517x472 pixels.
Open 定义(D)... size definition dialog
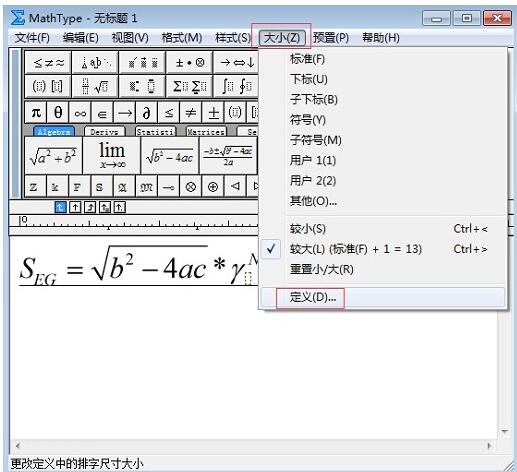[383, 297]
